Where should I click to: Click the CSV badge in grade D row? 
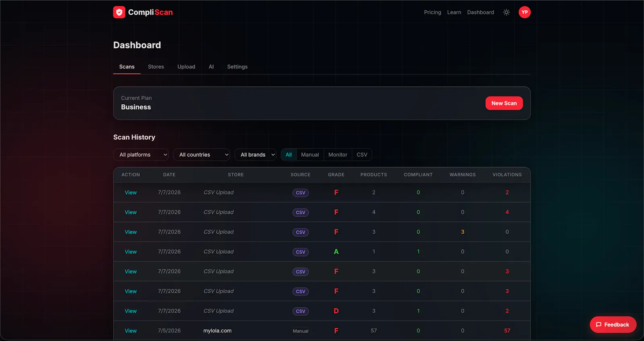[x=301, y=311]
